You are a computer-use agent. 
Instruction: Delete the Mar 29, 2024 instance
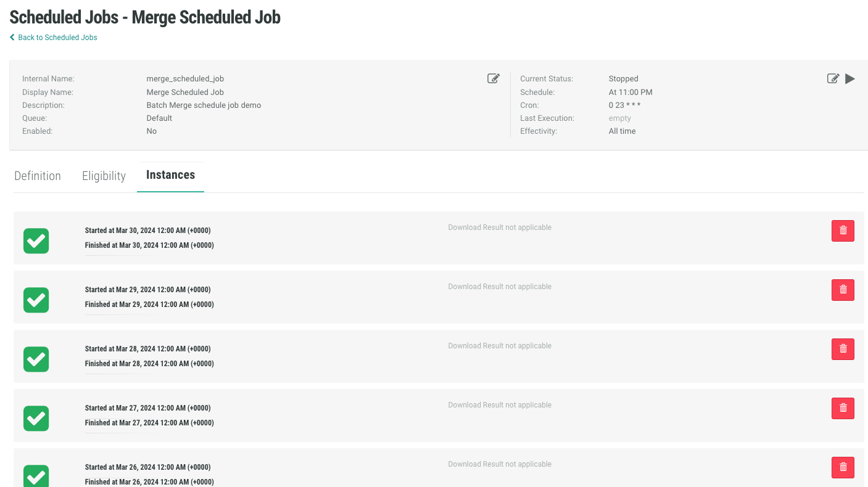843,290
